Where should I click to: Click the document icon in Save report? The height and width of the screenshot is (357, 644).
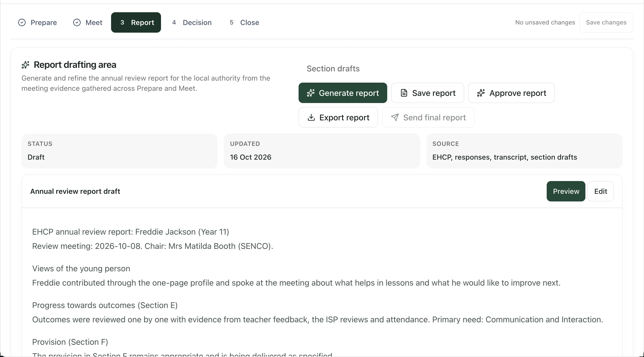404,93
